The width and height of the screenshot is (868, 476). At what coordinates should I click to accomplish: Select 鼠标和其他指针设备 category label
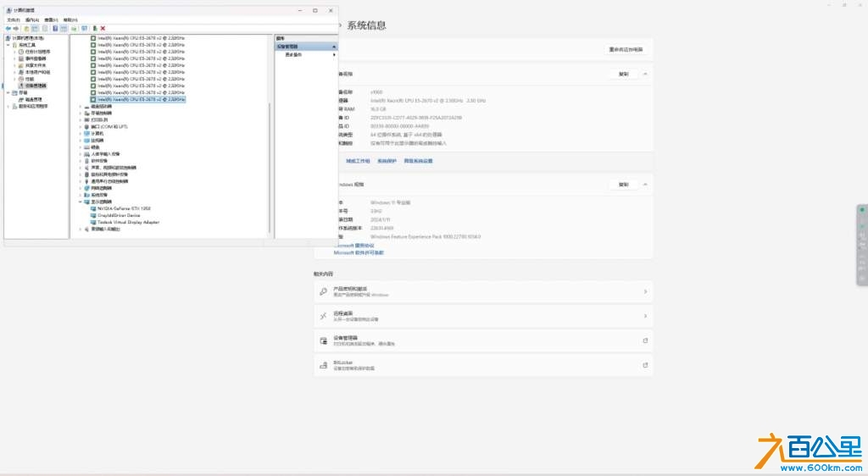(109, 174)
